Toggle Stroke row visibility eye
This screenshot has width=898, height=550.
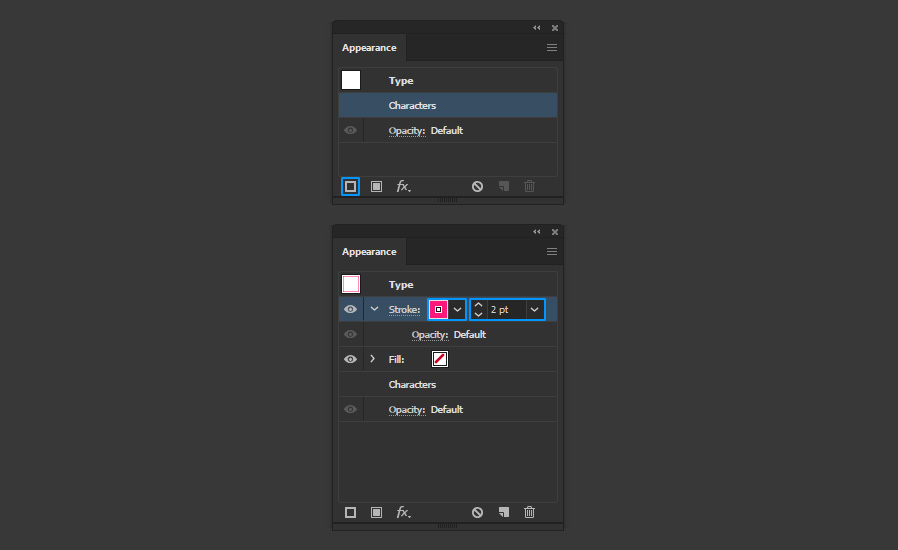click(350, 309)
